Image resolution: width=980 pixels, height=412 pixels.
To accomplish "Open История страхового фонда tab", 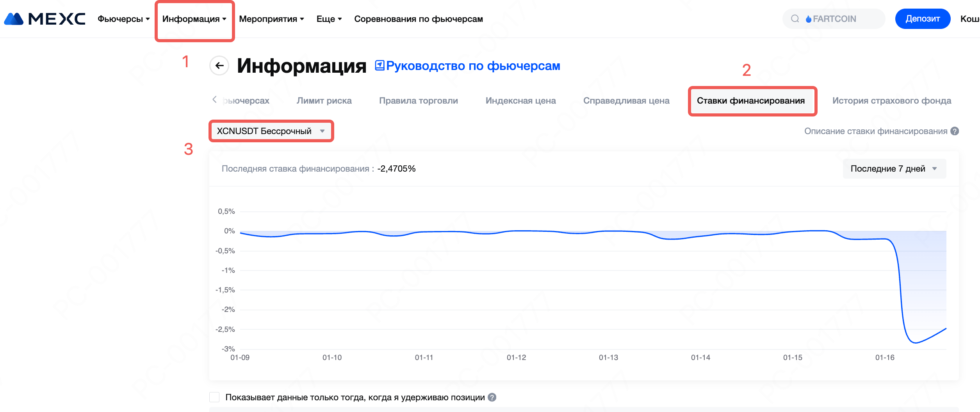I will point(891,101).
